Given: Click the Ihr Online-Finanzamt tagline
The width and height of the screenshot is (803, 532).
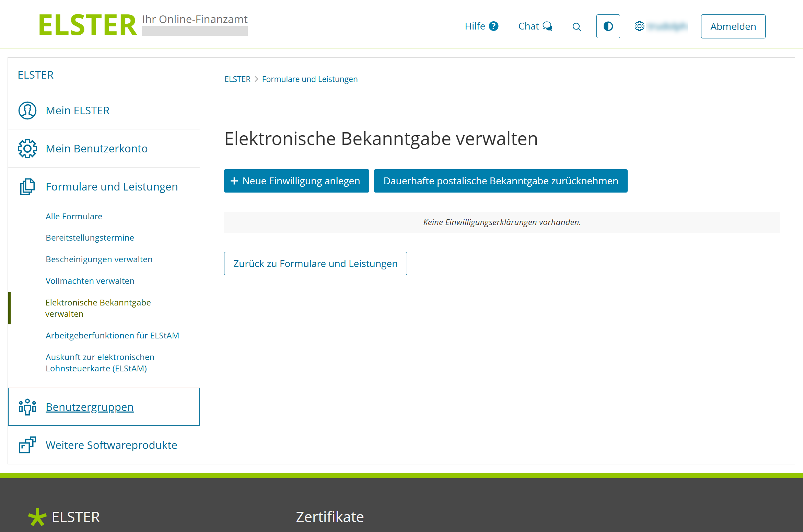Looking at the screenshot, I should [x=195, y=19].
